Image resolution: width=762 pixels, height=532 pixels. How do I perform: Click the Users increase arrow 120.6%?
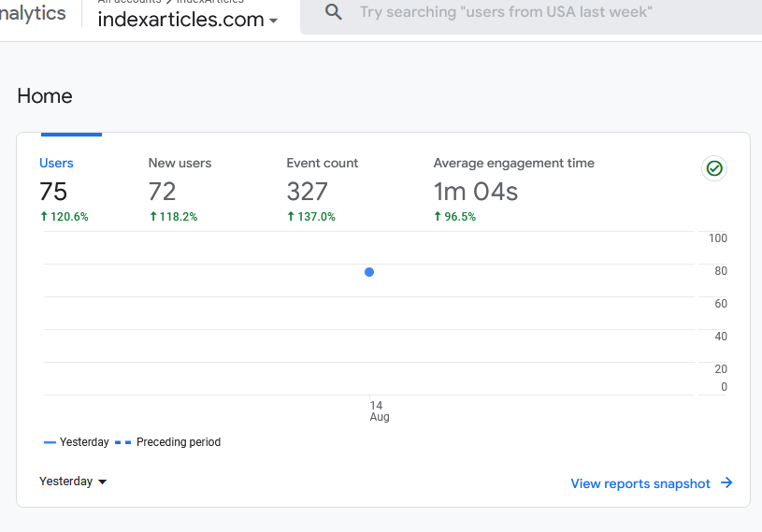click(44, 216)
